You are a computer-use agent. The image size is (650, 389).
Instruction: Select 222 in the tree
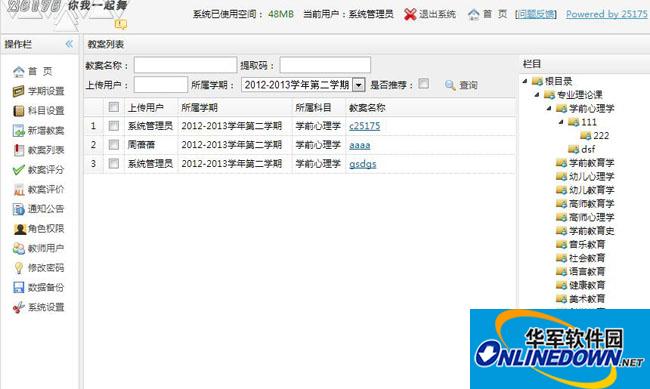click(601, 136)
